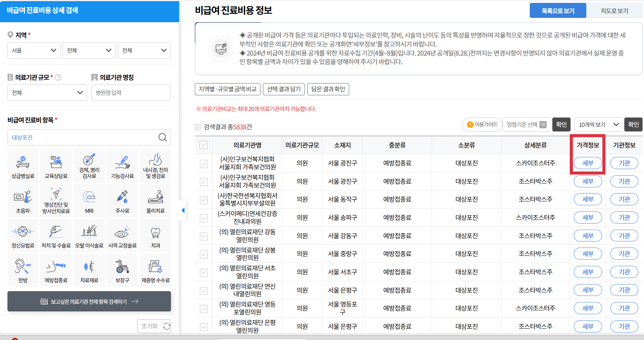Click the 의료기관 규모 help question icon
The height and width of the screenshot is (340, 644).
point(58,77)
